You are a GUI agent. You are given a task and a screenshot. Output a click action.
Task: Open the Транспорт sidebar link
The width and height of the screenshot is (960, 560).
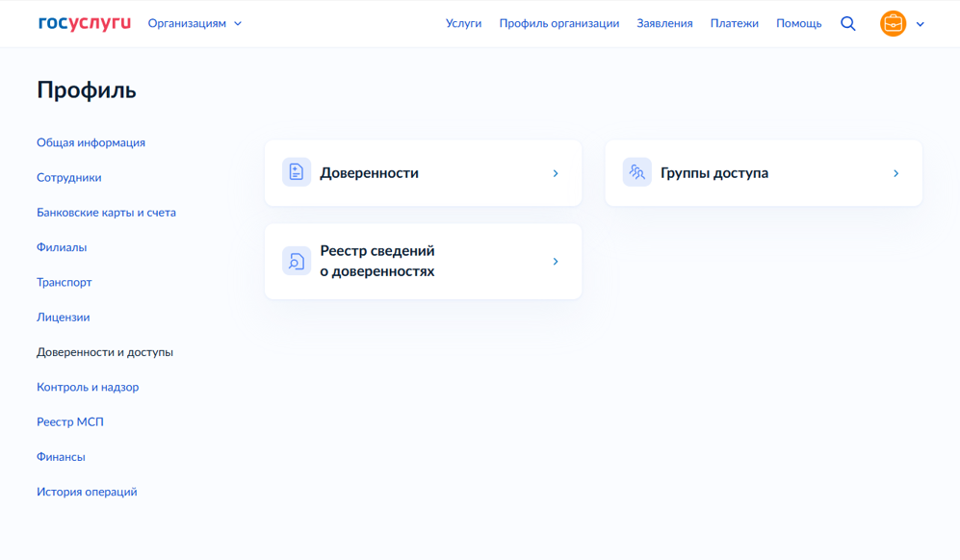point(65,282)
